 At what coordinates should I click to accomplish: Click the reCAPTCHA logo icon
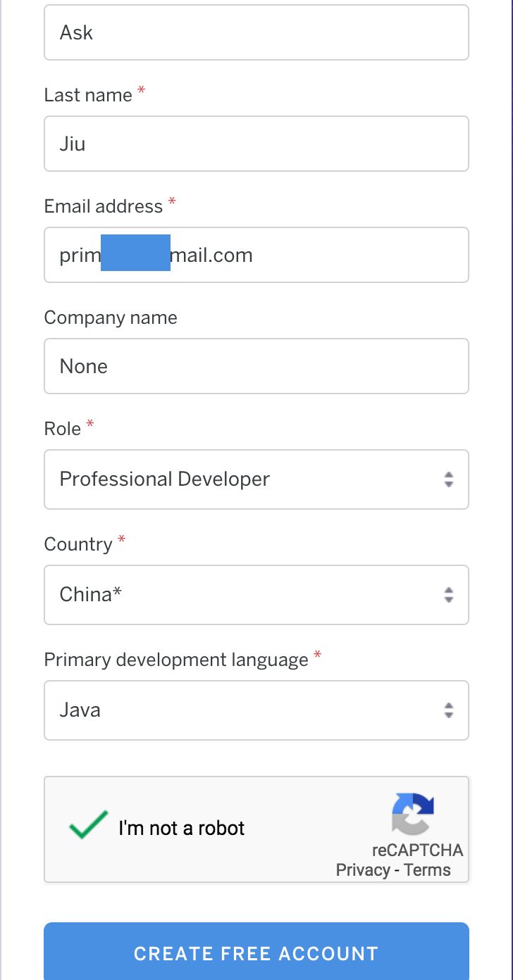click(x=413, y=814)
